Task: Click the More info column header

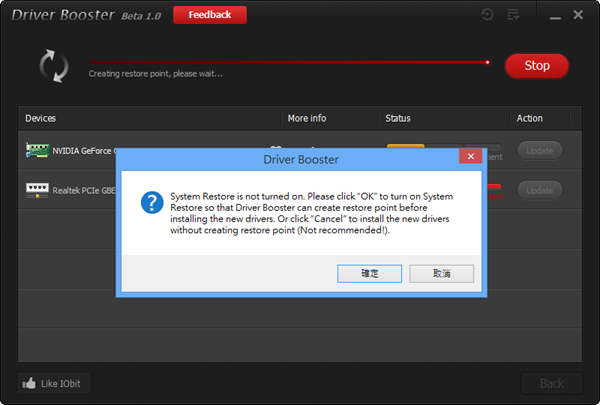Action: (307, 118)
